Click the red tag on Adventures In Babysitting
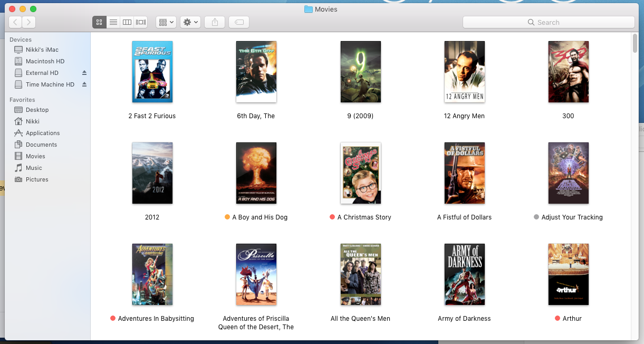 tap(113, 318)
